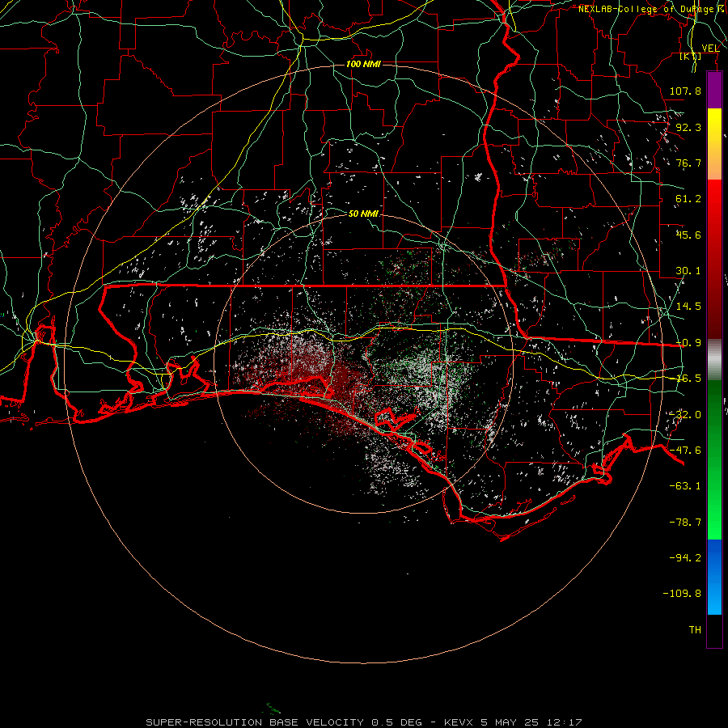
Task: Select the 107.8 velocity scale label
Action: click(x=685, y=91)
